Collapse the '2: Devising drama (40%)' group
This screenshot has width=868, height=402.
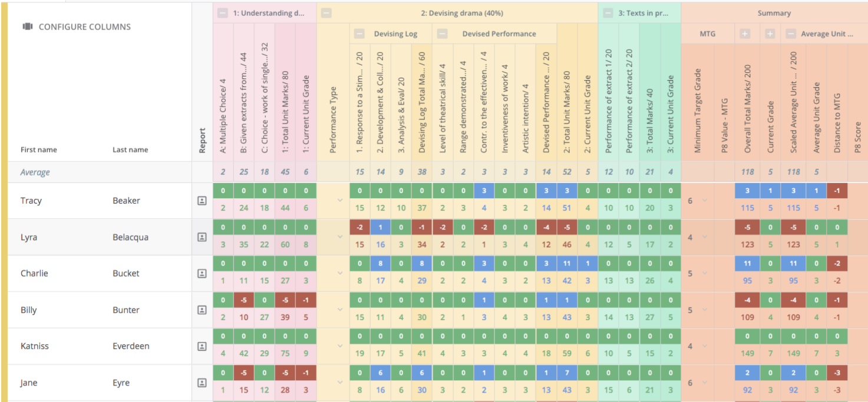(x=326, y=14)
